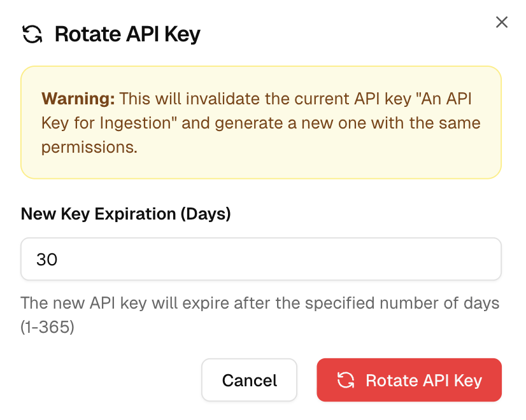This screenshot has width=526, height=420.
Task: Cancel the key rotation
Action: click(249, 380)
